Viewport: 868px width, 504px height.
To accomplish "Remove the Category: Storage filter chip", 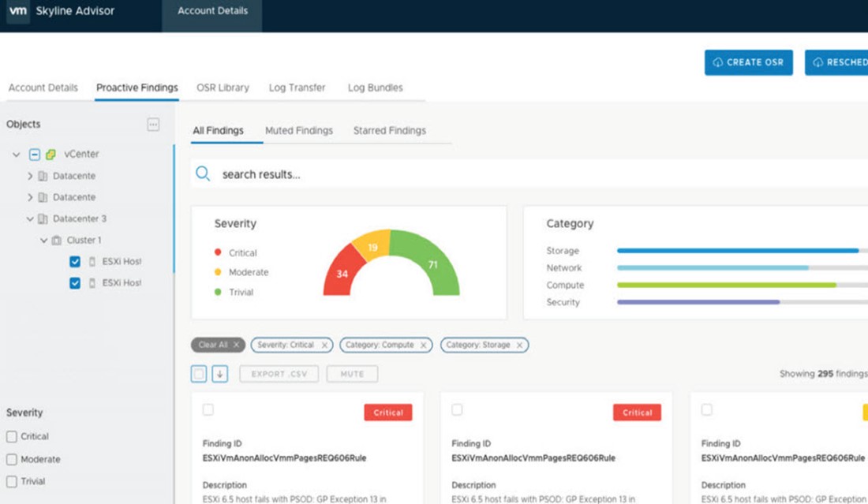I will click(x=519, y=345).
